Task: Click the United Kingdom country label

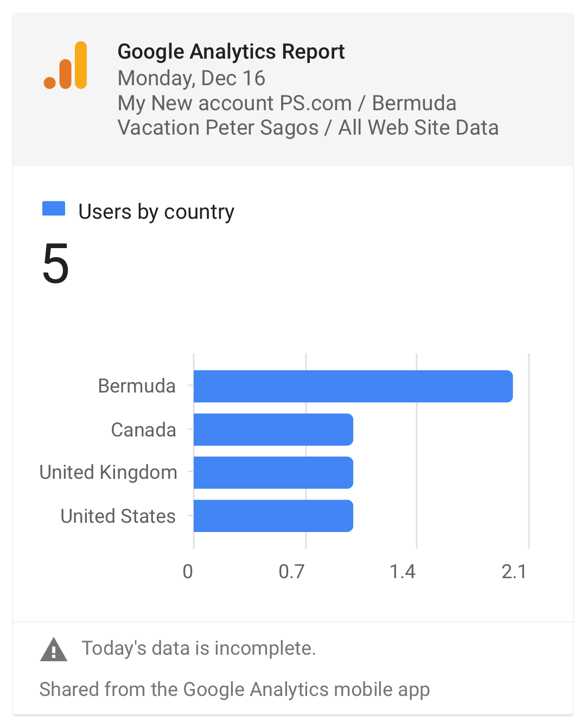Action: coord(109,473)
